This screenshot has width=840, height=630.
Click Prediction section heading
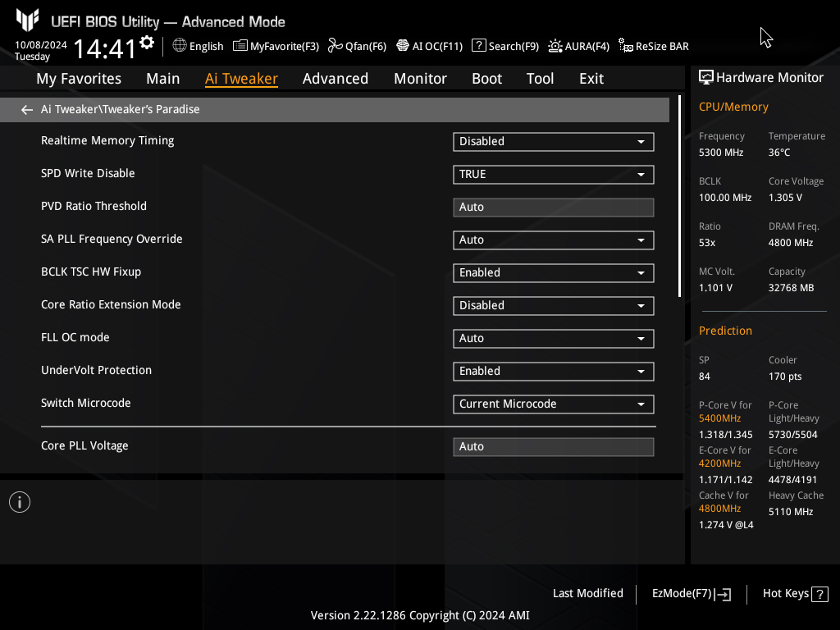(x=725, y=331)
